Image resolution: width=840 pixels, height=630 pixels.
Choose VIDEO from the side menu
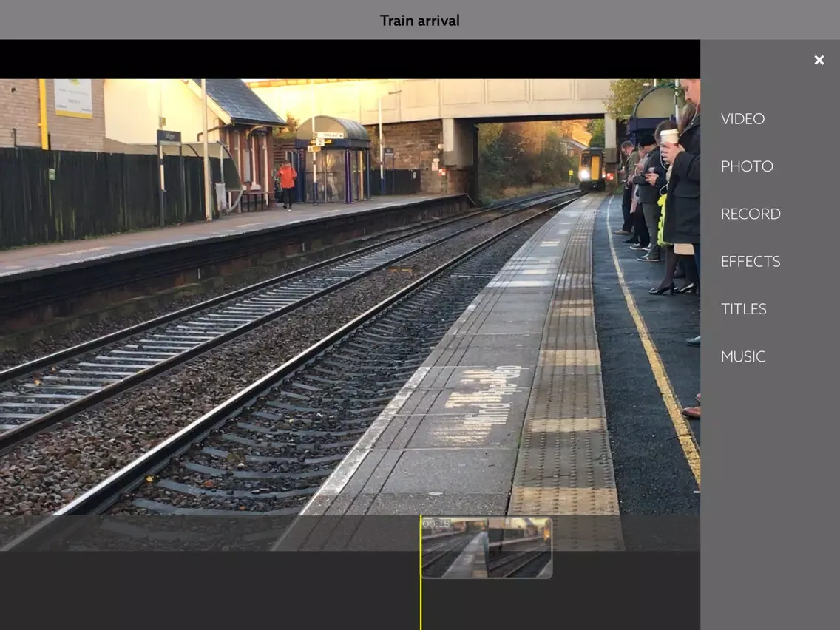(x=742, y=119)
